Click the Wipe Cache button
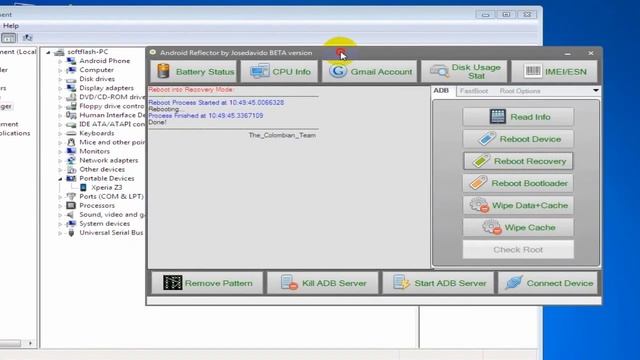640x360 pixels. [x=518, y=227]
